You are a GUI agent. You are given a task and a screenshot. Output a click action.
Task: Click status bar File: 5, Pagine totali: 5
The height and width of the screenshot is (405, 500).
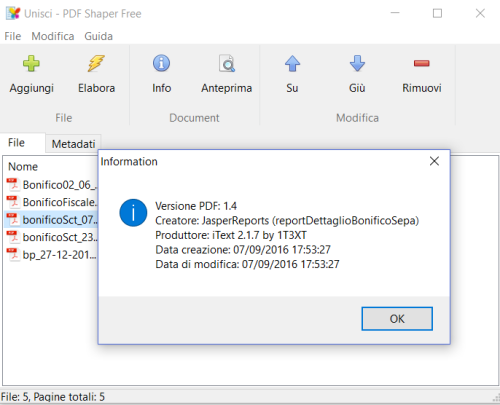53,397
